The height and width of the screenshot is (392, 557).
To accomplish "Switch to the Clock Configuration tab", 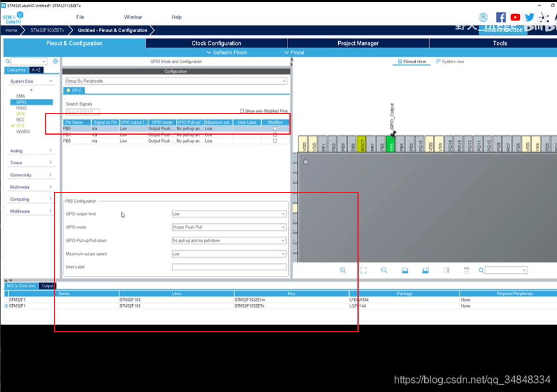I will pyautogui.click(x=216, y=44).
